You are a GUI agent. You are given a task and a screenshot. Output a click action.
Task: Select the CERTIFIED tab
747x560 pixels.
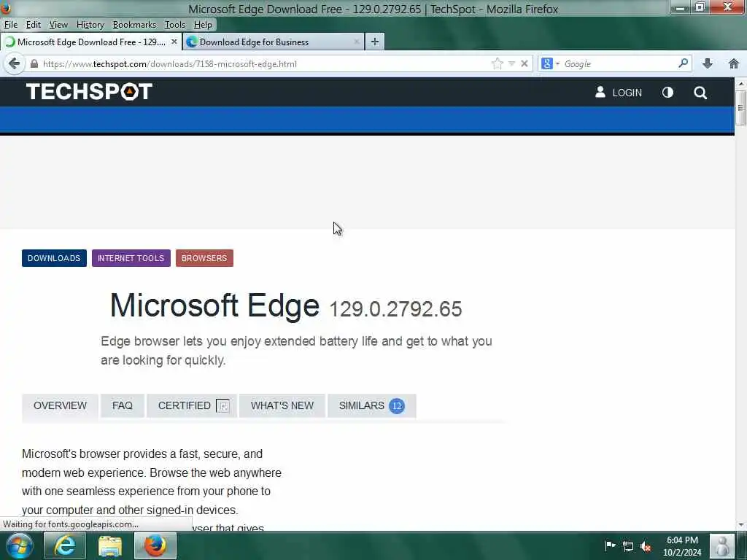pos(192,405)
